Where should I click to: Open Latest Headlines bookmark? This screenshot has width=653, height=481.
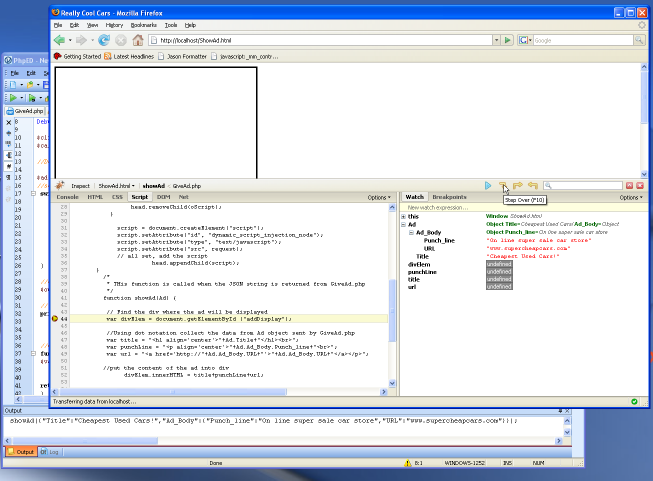coord(136,56)
